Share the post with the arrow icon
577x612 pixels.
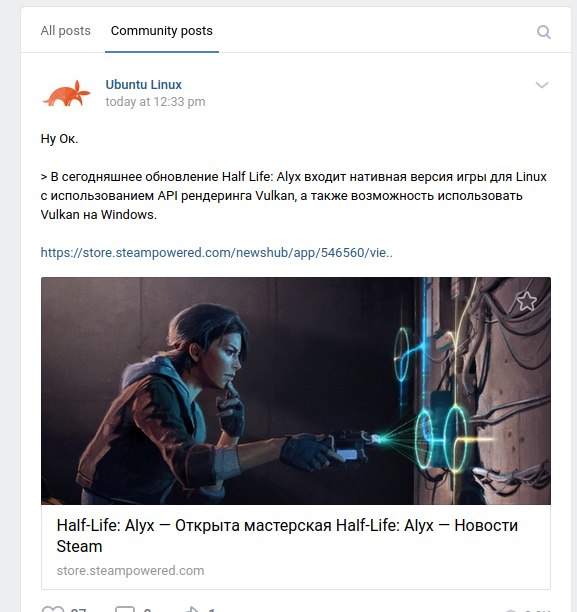click(x=192, y=609)
